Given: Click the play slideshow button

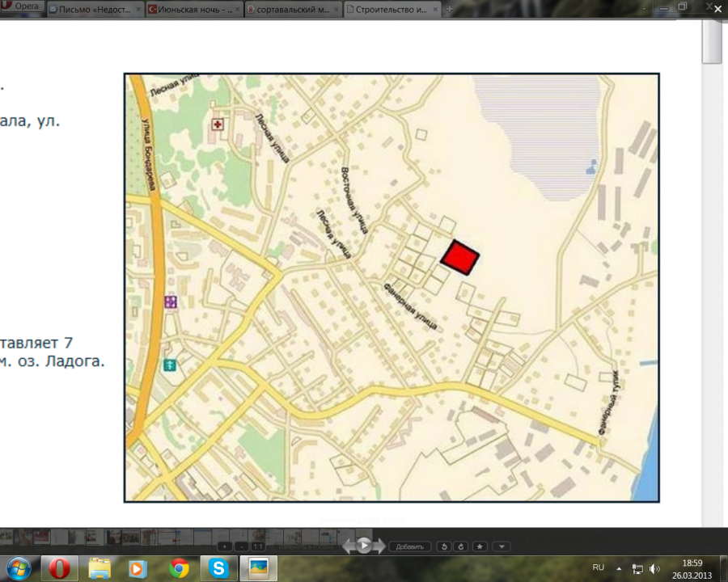Looking at the screenshot, I should pyautogui.click(x=364, y=546).
